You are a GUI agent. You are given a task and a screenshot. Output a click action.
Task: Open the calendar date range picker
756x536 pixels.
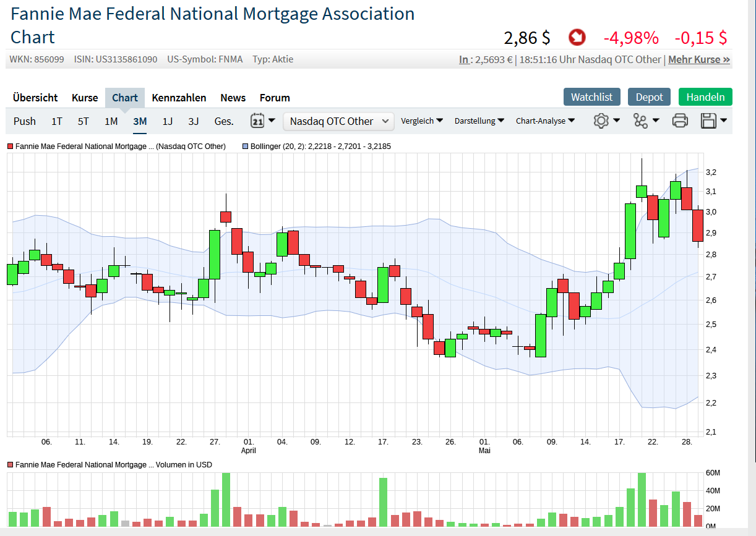click(263, 121)
